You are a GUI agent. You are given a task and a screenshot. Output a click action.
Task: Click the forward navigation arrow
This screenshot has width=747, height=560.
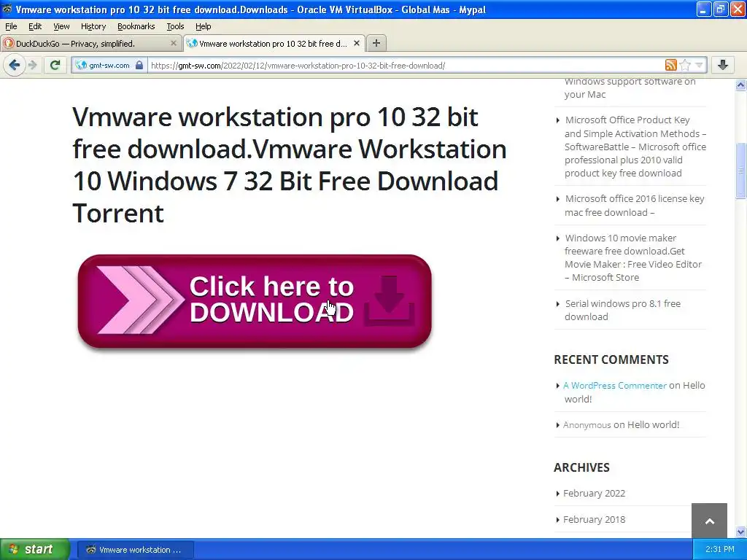coord(33,65)
